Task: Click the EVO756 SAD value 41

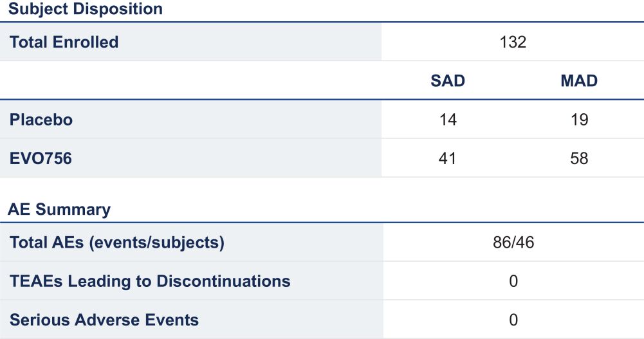Action: (448, 158)
